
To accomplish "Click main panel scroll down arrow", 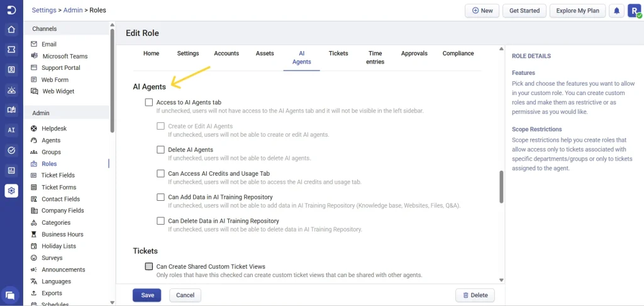I will click(501, 280).
